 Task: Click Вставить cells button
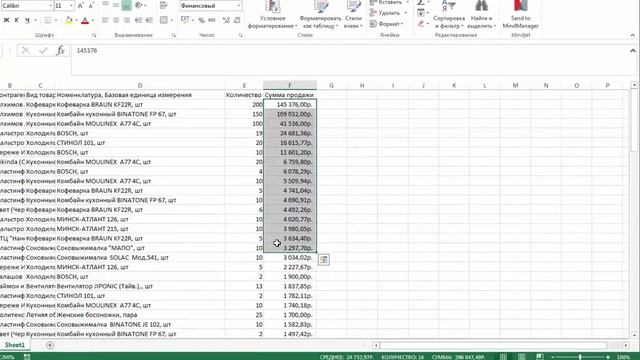point(389,2)
